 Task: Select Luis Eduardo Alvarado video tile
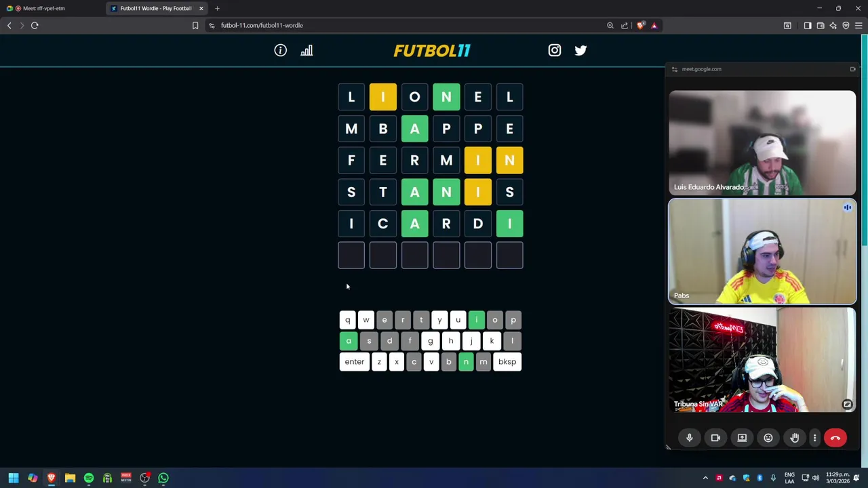[x=762, y=142]
